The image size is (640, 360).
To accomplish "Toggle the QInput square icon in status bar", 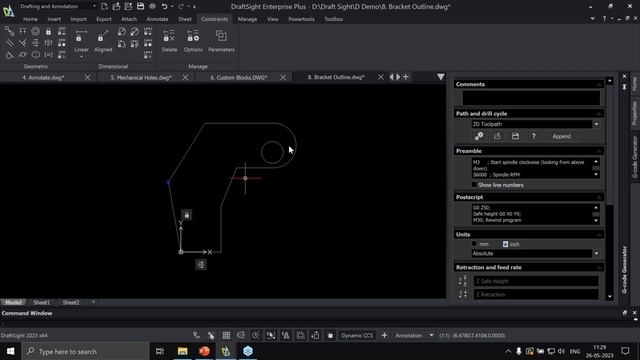I will pos(330,336).
